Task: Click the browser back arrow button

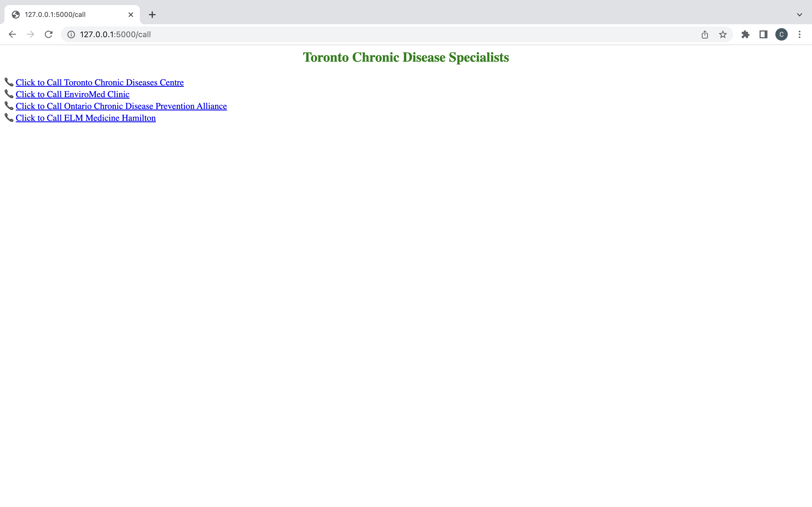Action: [x=12, y=35]
